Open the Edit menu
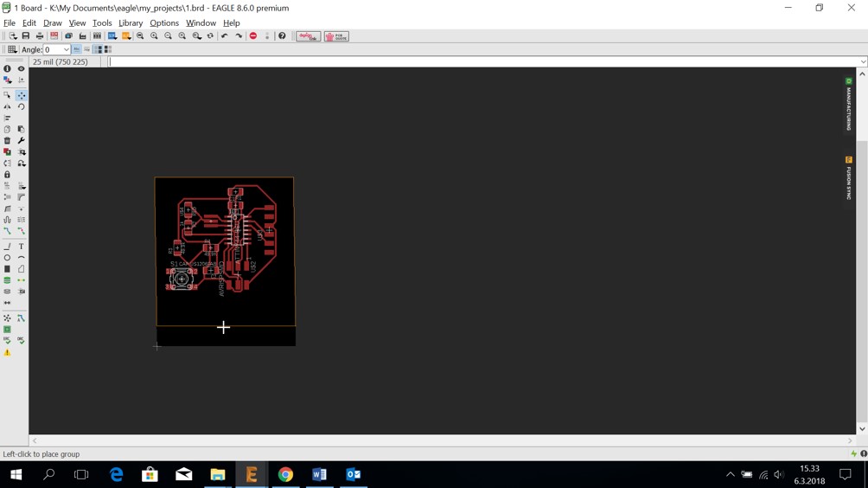The image size is (868, 488). click(29, 22)
